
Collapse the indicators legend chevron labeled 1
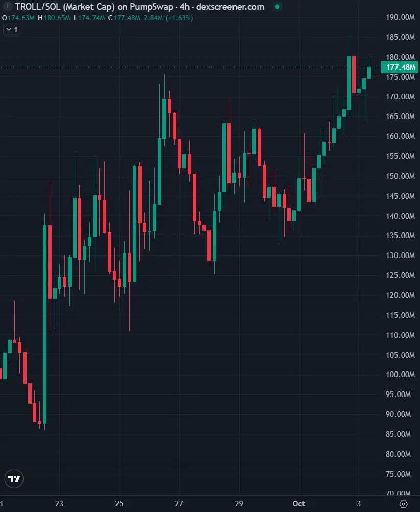click(x=12, y=30)
